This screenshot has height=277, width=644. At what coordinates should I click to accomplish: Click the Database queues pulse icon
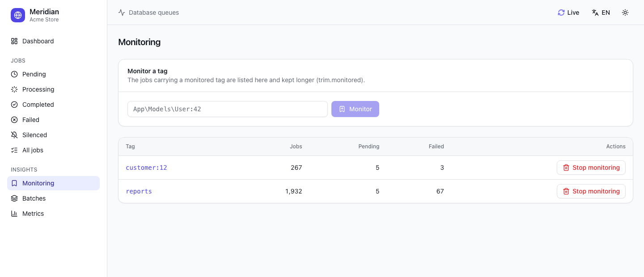click(122, 13)
